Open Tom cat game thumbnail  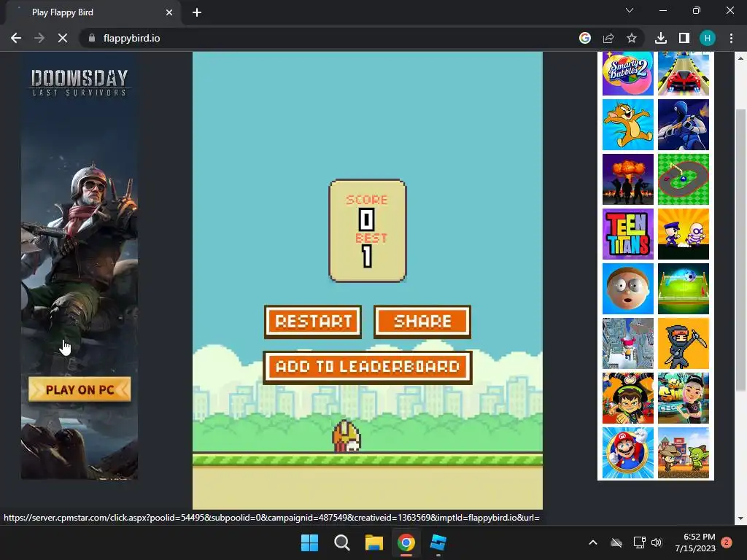628,125
